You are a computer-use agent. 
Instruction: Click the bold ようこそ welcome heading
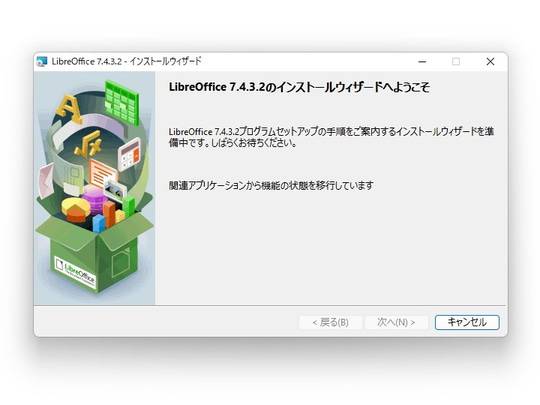coord(299,87)
